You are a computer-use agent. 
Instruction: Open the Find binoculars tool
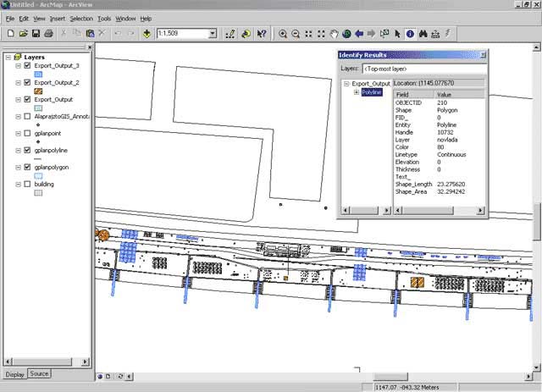tap(423, 34)
